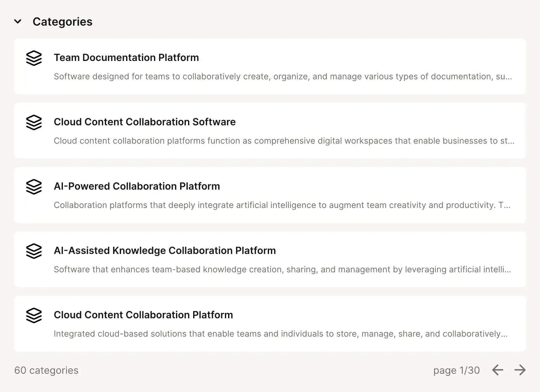Click the "60 categories" count label

pos(46,370)
